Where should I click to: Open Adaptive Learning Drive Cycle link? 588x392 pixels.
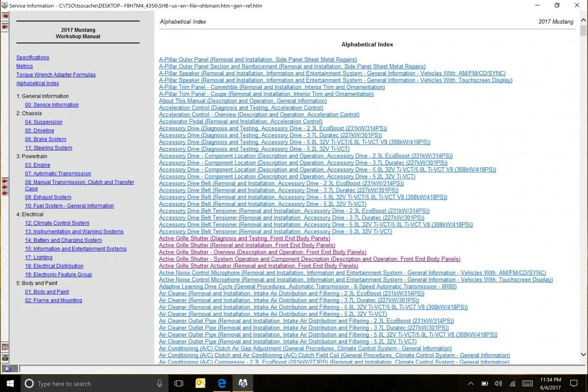308,287
